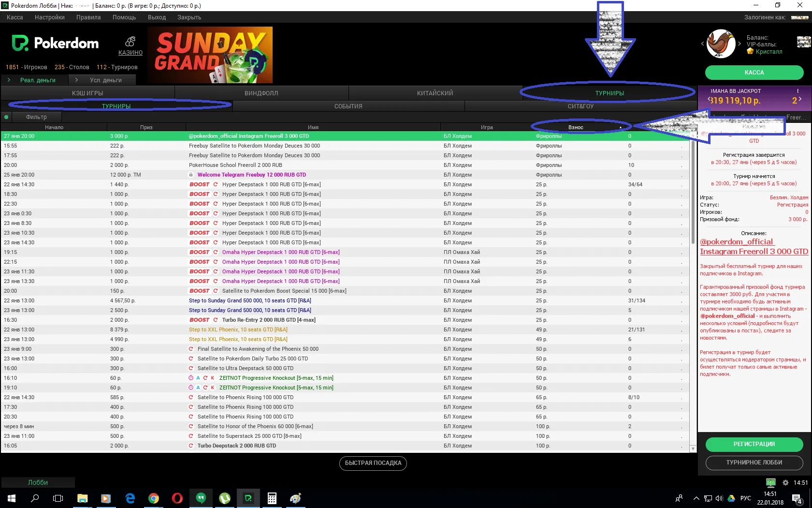Open the Filter panel
Image resolution: width=812 pixels, height=508 pixels.
coord(36,117)
